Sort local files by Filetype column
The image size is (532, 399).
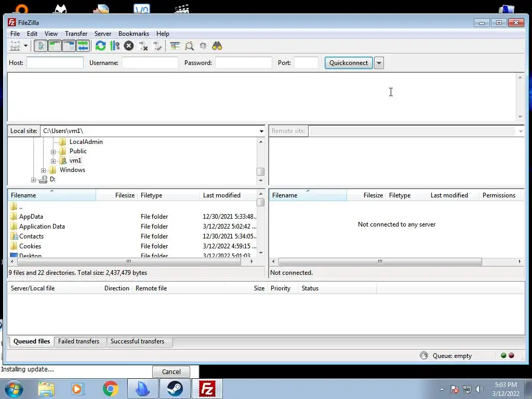[169, 195]
